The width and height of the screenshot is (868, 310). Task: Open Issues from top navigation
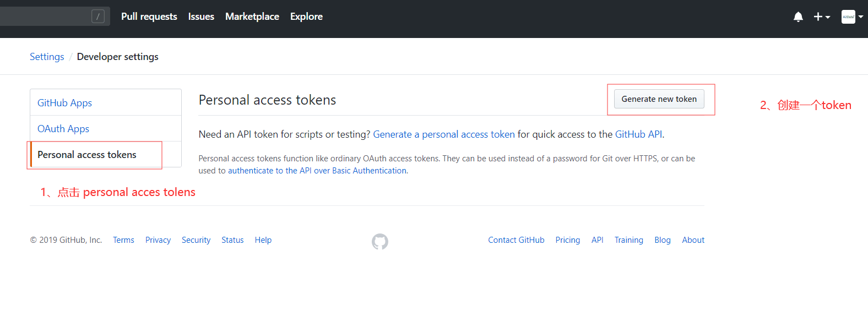click(x=201, y=17)
